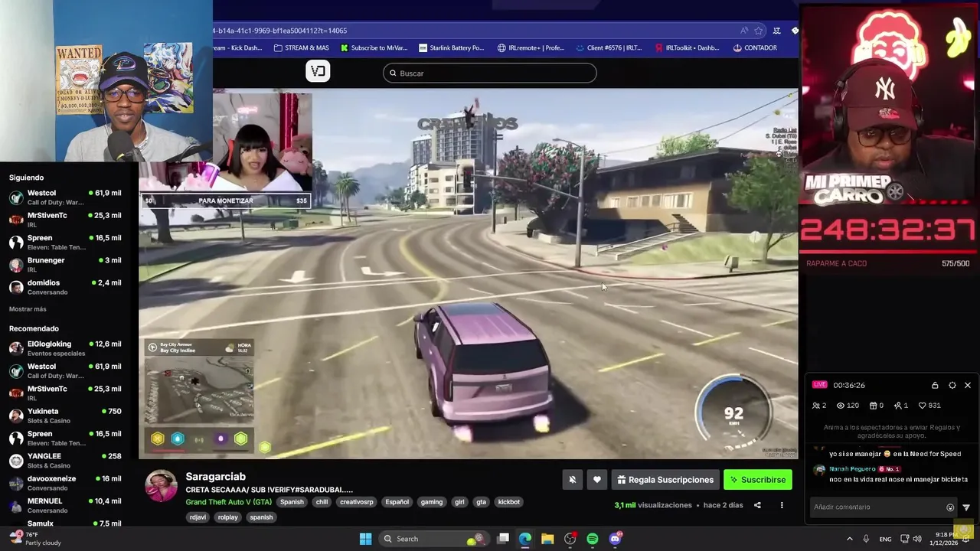The width and height of the screenshot is (980, 551).
Task: Toggle follow heart button
Action: (597, 480)
